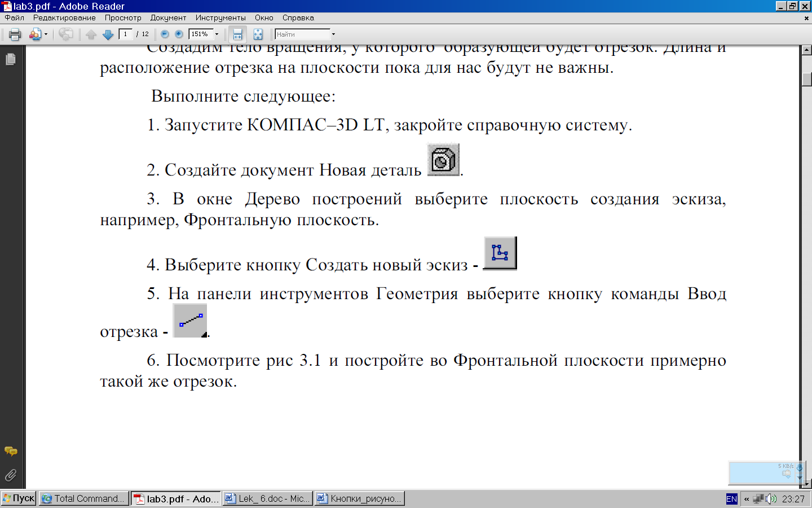Open the volume speaker tray icon
The height and width of the screenshot is (508, 812).
(x=771, y=499)
